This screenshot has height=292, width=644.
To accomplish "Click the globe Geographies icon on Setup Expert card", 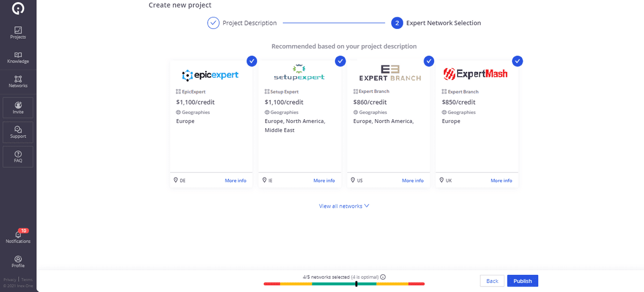I will 267,112.
